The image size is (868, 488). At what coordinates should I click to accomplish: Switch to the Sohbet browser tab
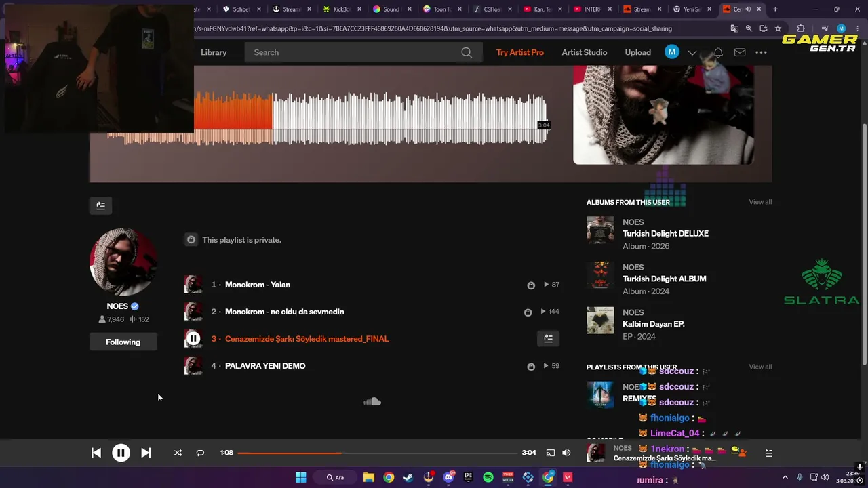pos(241,9)
